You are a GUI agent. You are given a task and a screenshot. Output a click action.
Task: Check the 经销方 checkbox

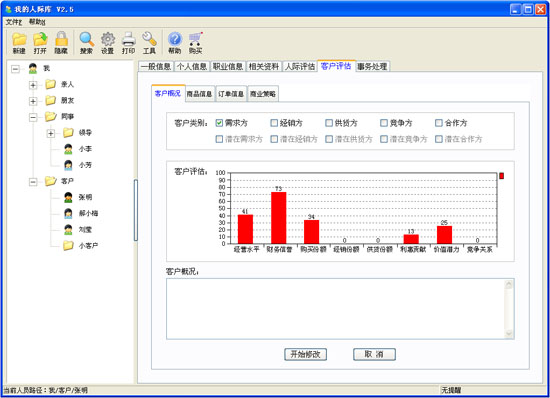pos(274,123)
